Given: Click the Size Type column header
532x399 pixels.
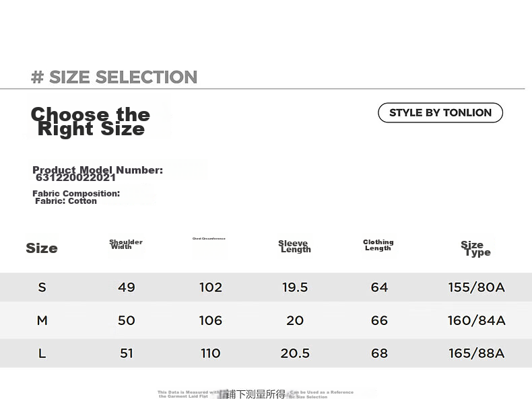Looking at the screenshot, I should coord(475,248).
